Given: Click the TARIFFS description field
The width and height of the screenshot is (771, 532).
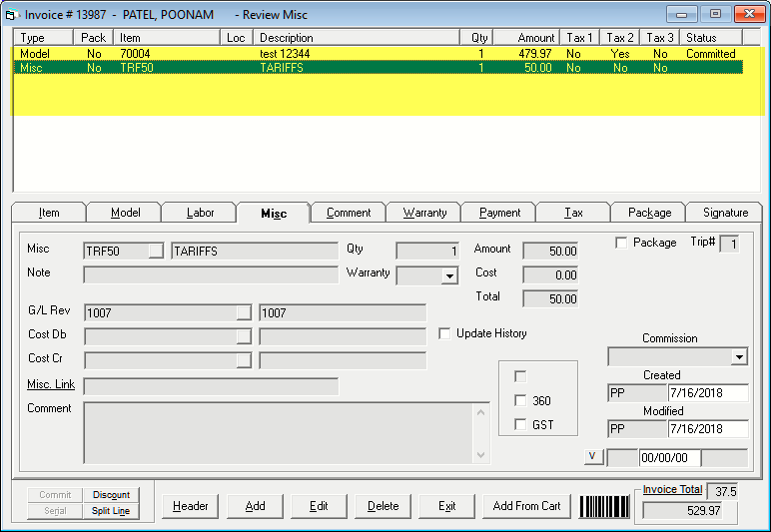Looking at the screenshot, I should [255, 251].
